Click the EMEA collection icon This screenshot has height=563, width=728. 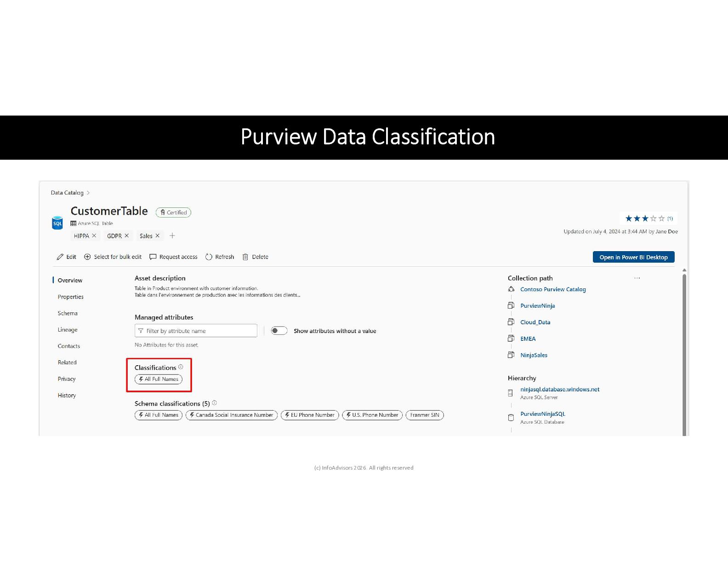(511, 339)
